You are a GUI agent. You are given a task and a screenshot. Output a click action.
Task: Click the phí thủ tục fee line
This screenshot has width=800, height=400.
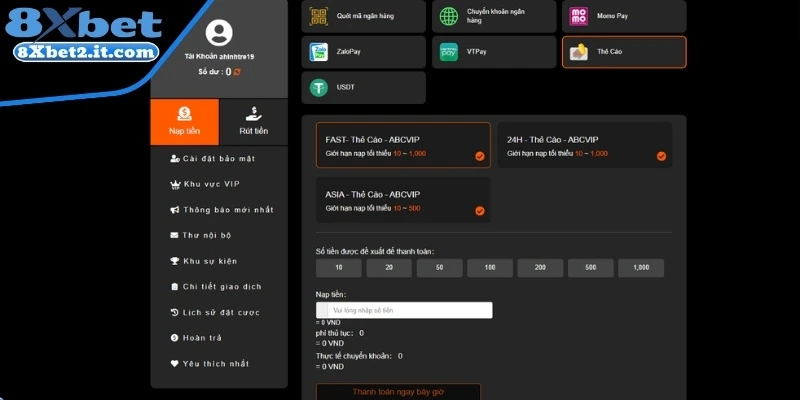340,333
